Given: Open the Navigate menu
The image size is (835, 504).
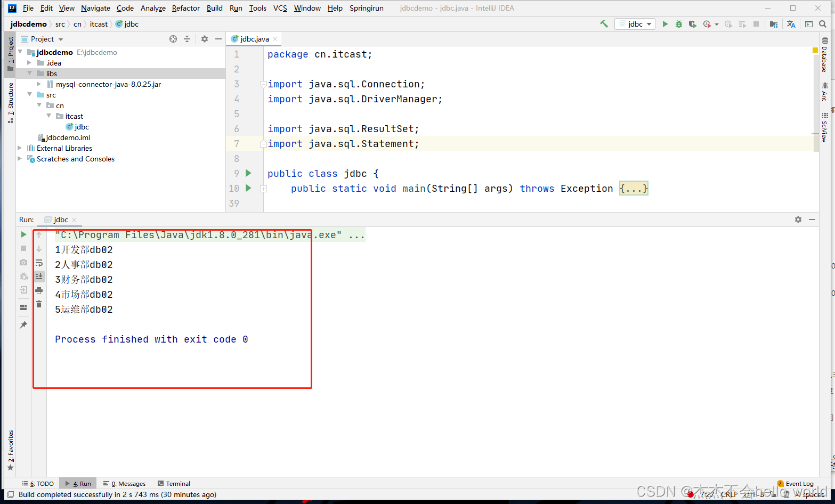Looking at the screenshot, I should point(95,8).
